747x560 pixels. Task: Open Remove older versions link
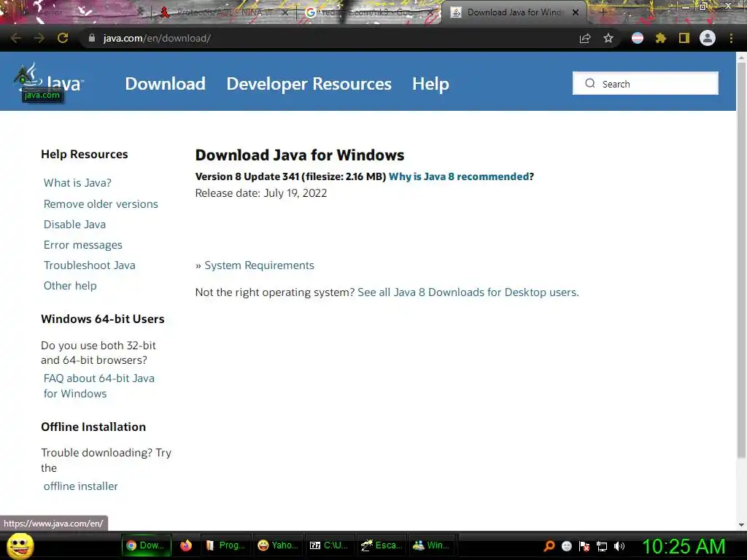(101, 204)
